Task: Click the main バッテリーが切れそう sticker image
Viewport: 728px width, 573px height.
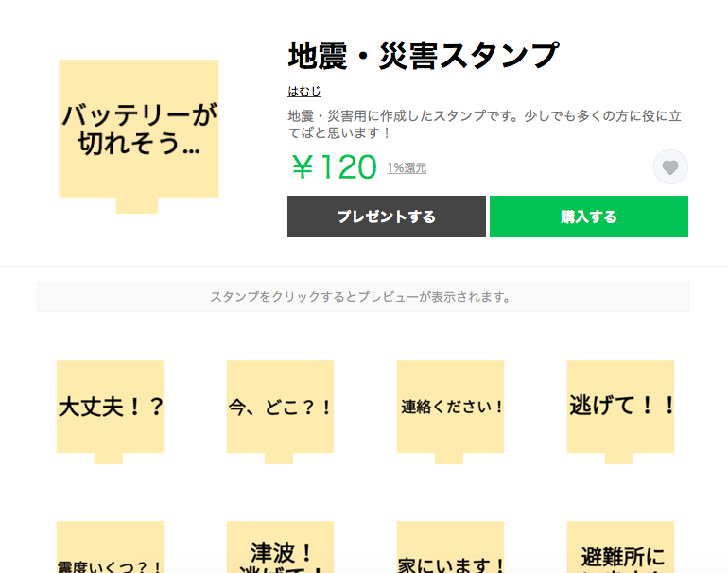Action: (x=139, y=130)
